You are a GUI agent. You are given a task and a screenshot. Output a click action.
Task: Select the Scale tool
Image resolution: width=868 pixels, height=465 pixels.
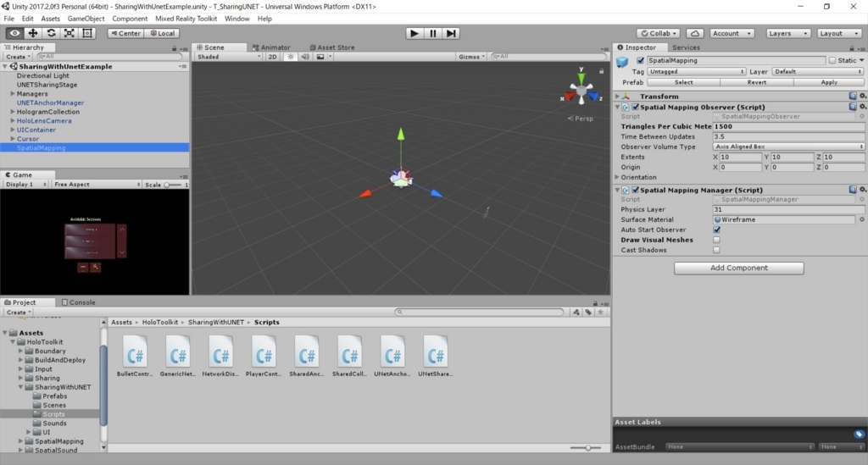pyautogui.click(x=70, y=33)
